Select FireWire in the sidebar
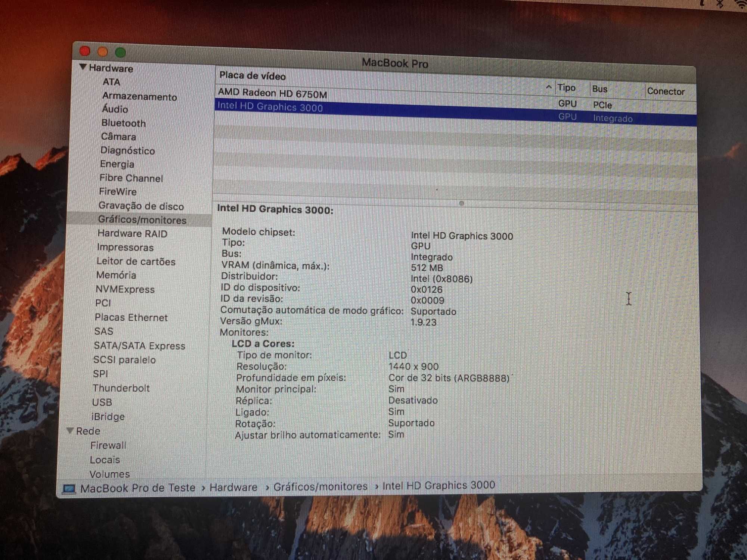The image size is (747, 560). pos(118,192)
